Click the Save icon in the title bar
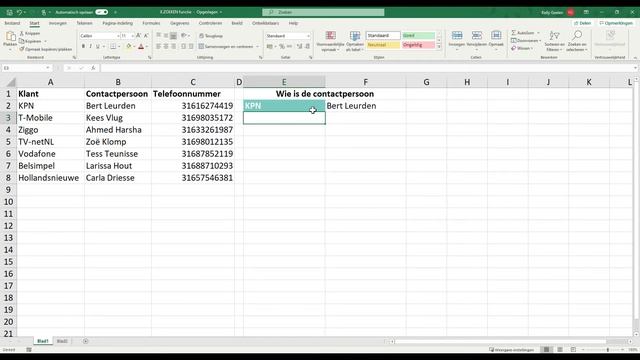Image resolution: width=640 pixels, height=360 pixels. click(x=9, y=12)
